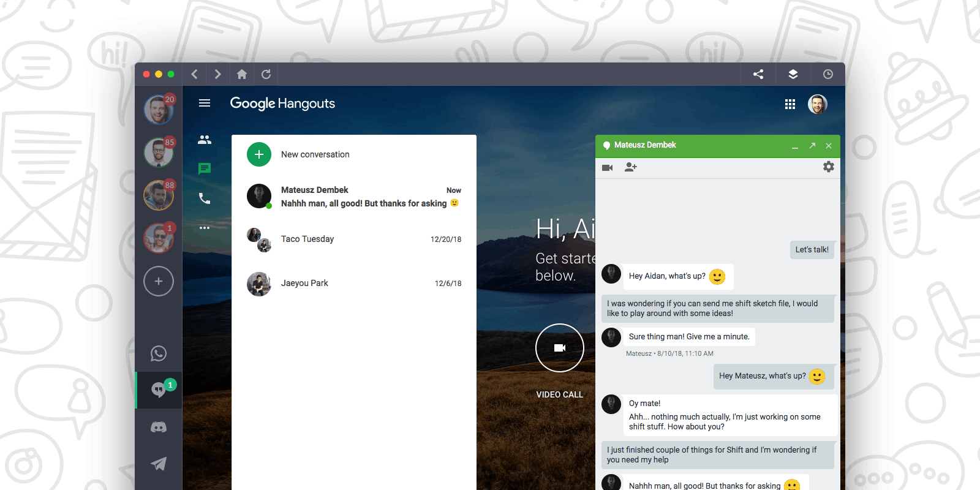Screen dimensions: 980x490
Task: Click the "Sure thing man!" message
Action: tap(689, 336)
